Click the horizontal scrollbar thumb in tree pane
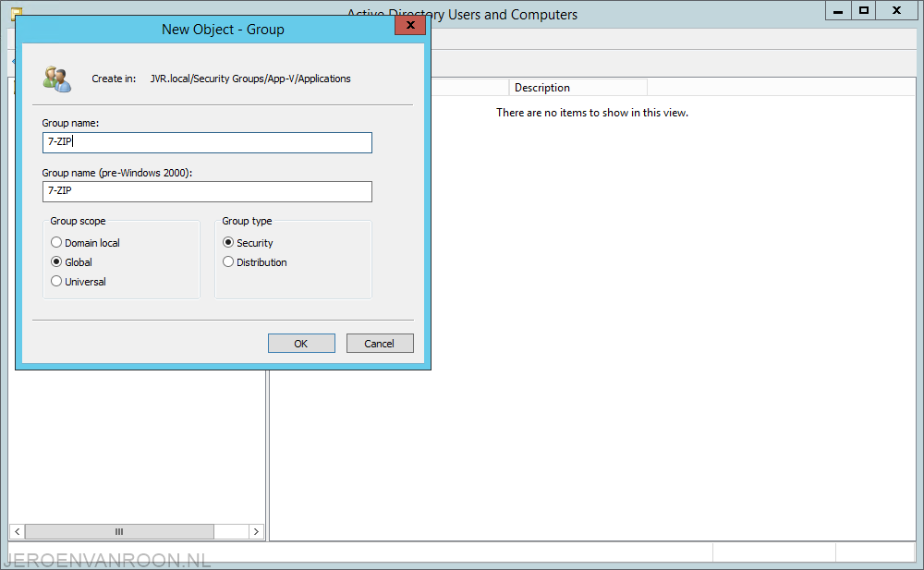 (x=119, y=532)
